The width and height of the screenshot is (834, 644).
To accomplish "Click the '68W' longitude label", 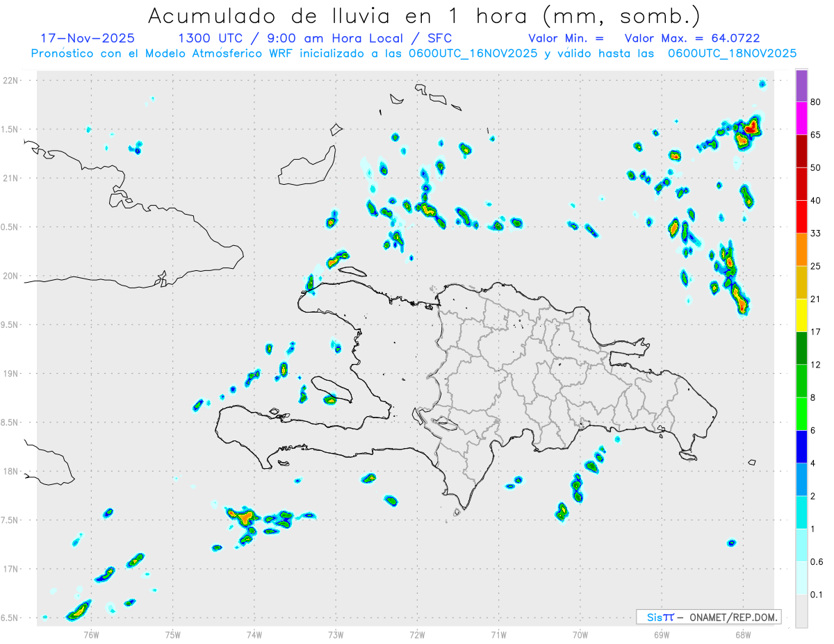I will 743,634.
